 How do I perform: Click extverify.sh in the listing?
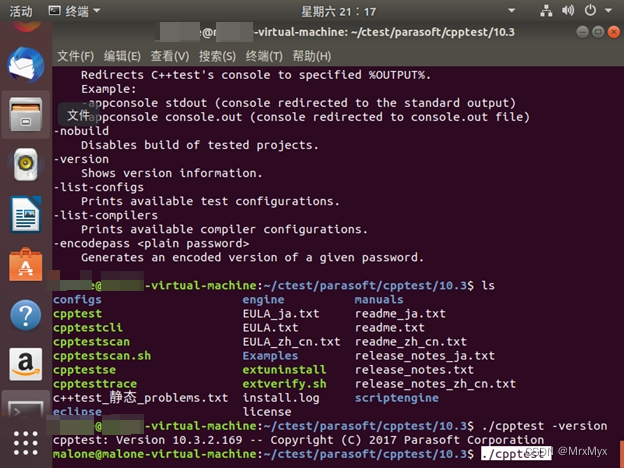click(284, 384)
